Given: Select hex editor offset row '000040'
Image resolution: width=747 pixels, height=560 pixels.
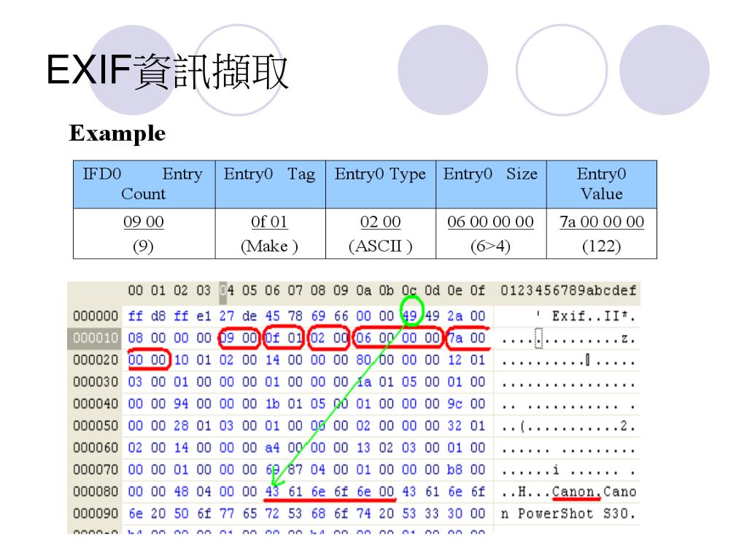Looking at the screenshot, I should coord(96,404).
